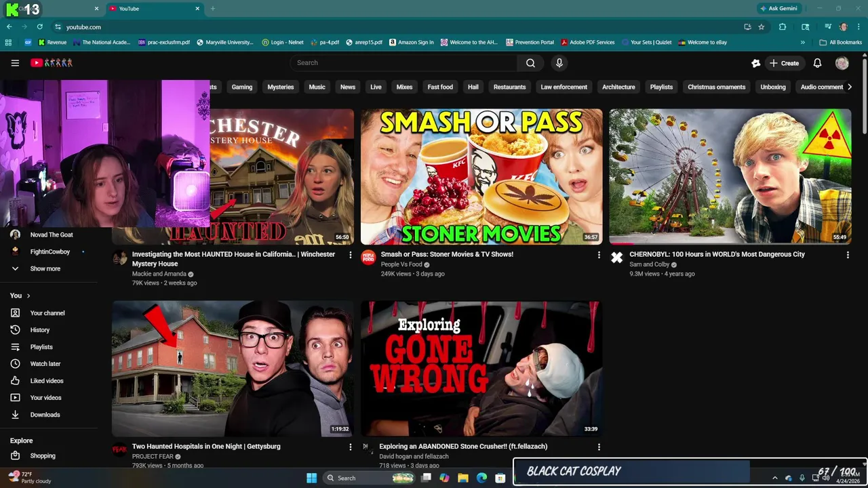The width and height of the screenshot is (868, 488).
Task: Open the Revenue bookmark
Action: point(53,42)
